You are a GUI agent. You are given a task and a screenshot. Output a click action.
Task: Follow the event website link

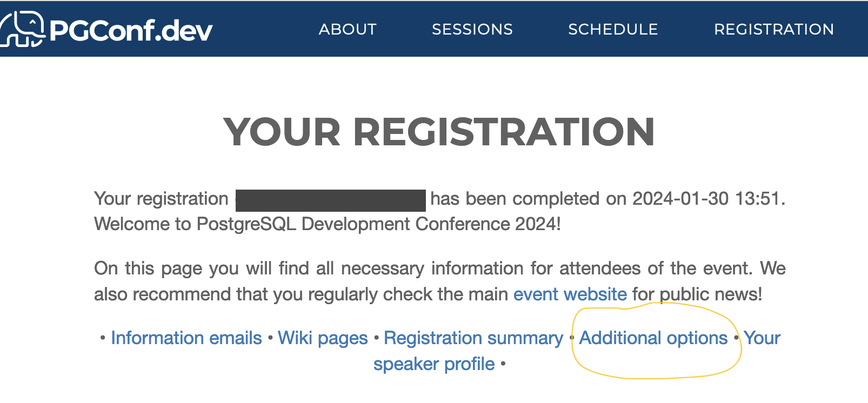570,294
